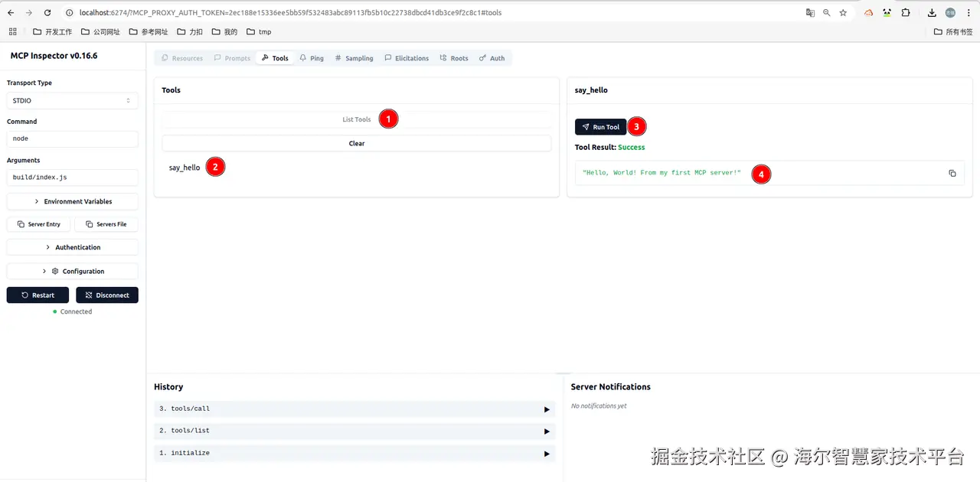Click the browser back arrow
980x482 pixels.
[11, 13]
